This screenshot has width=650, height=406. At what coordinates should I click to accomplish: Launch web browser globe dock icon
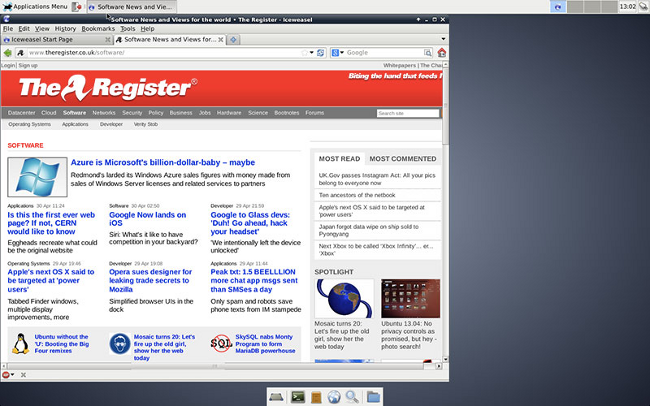334,397
